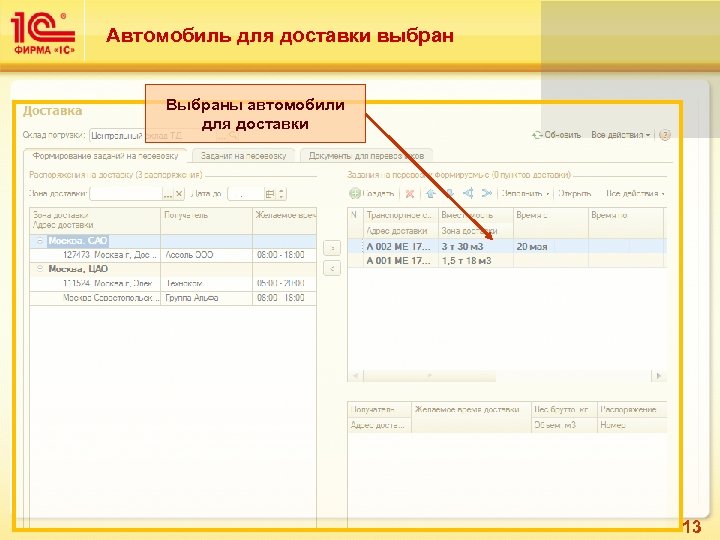Viewport: 720px width, 540px height.
Task: Open help via the question mark icon
Action: (x=664, y=135)
